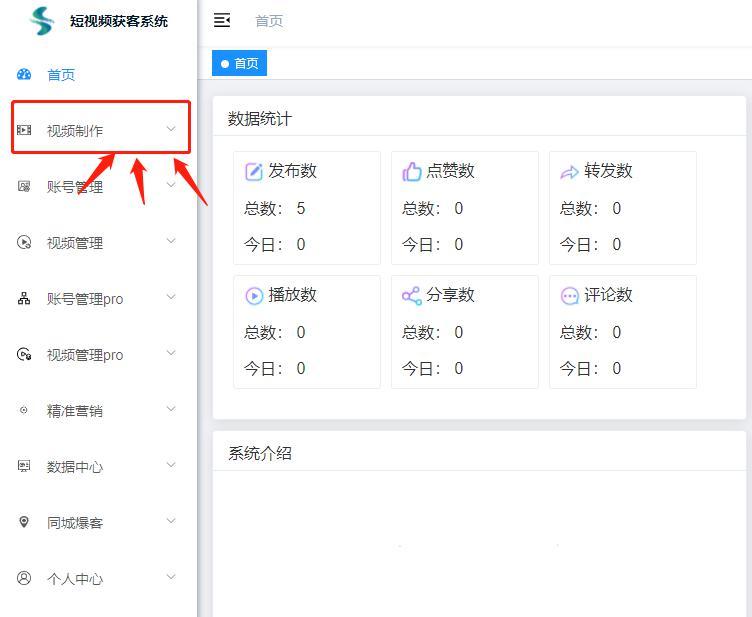752x617 pixels.
Task: Click the 数据统计 section heading
Action: tap(259, 118)
